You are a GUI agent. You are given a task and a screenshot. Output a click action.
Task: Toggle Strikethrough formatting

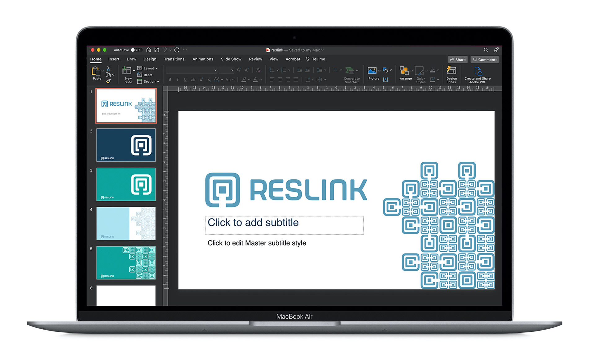(x=193, y=80)
